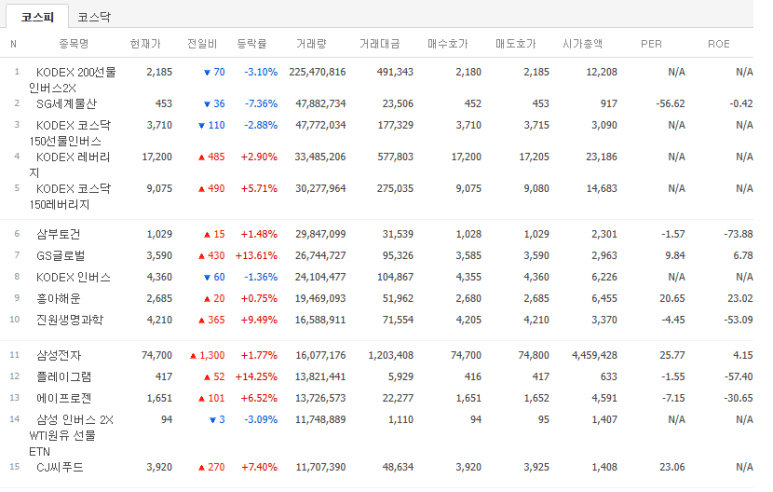The height and width of the screenshot is (492, 773).
Task: Open KODEX 200선물인버스2X stock link
Action: click(72, 80)
